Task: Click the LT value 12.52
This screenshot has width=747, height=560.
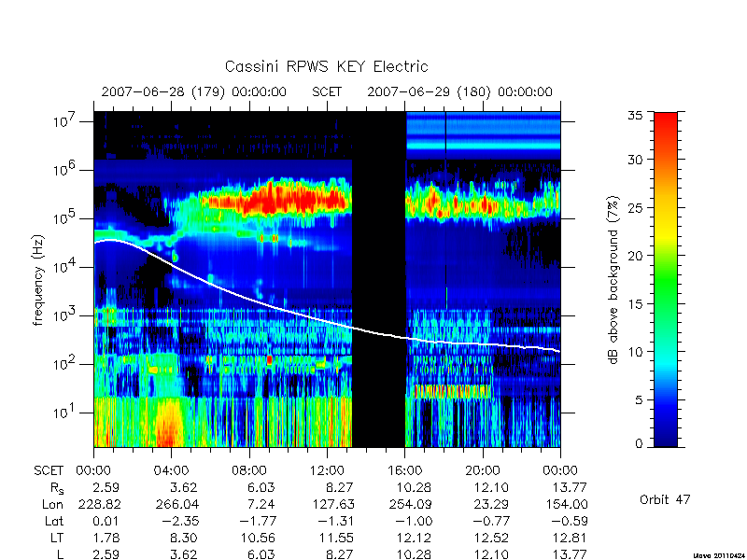Action: tap(491, 539)
